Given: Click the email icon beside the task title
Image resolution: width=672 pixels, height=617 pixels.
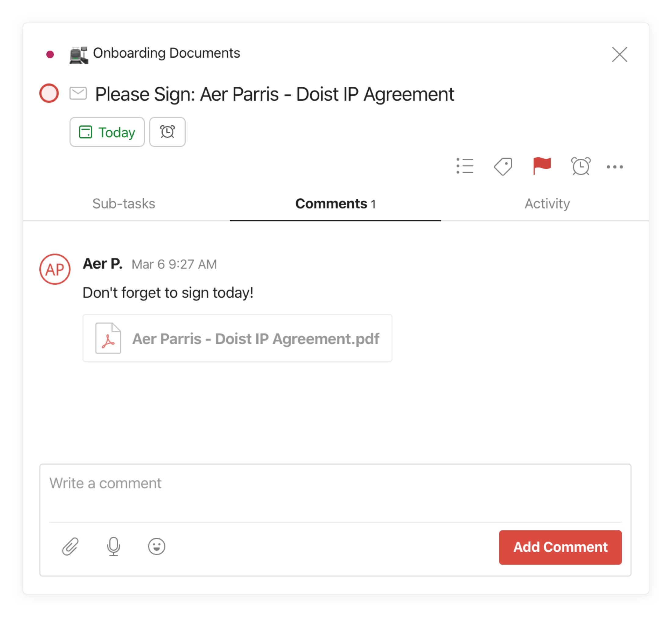Looking at the screenshot, I should 78,94.
